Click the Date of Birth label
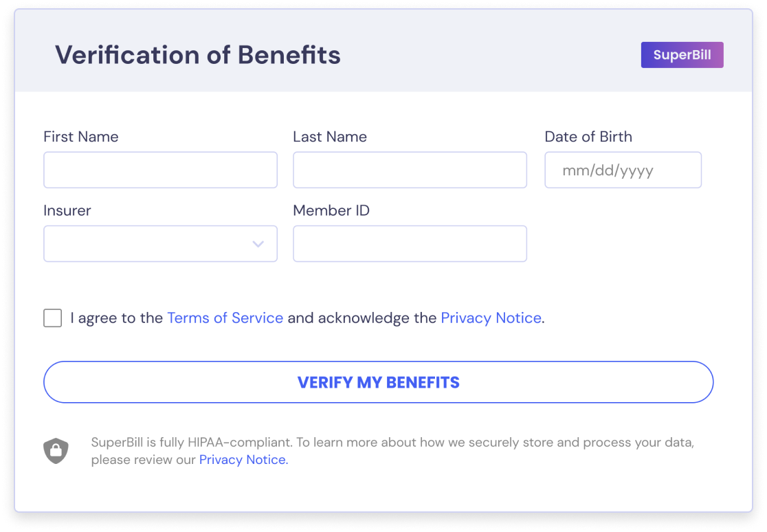Screen dimensions: 767x532 point(588,137)
